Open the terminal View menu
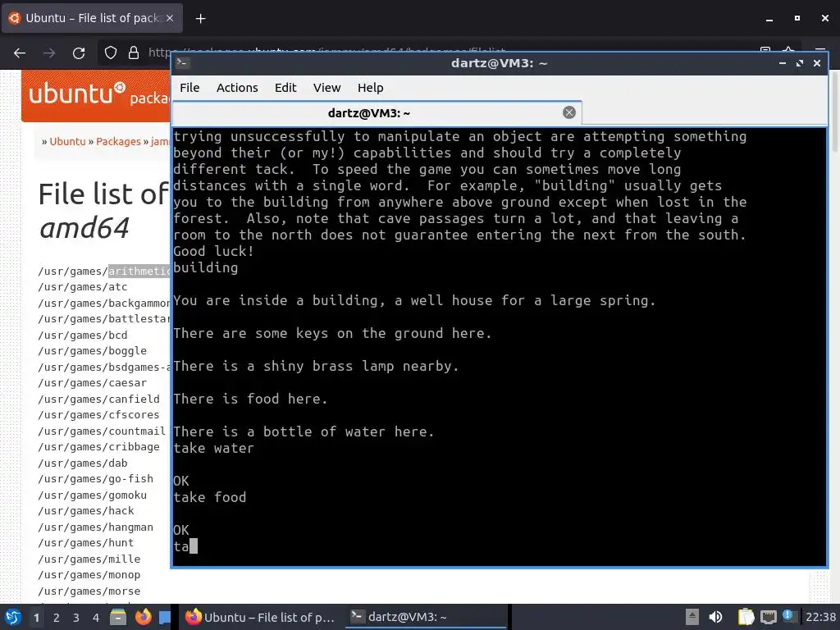Screen dimensions: 840x630 pos(326,88)
